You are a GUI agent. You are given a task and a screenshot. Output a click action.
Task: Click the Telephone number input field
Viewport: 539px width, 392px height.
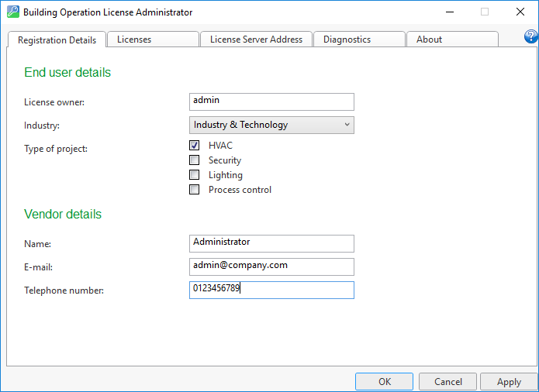coord(271,290)
